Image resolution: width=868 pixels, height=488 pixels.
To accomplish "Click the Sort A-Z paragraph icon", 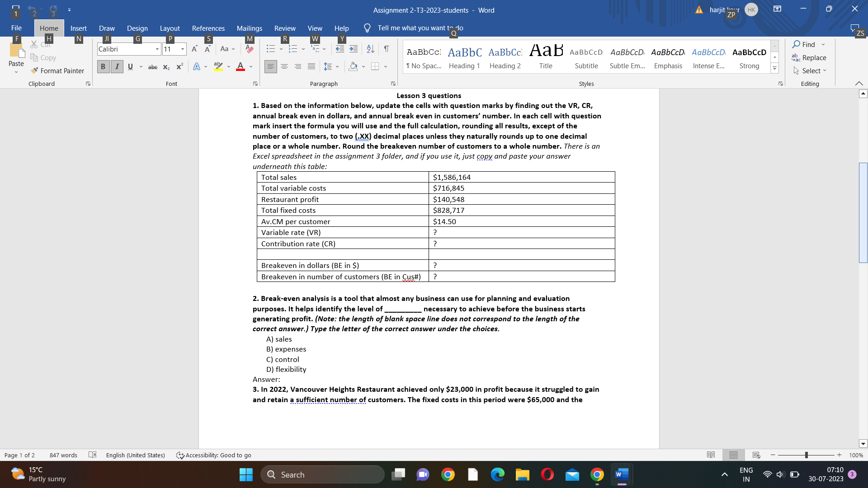I will pyautogui.click(x=370, y=49).
